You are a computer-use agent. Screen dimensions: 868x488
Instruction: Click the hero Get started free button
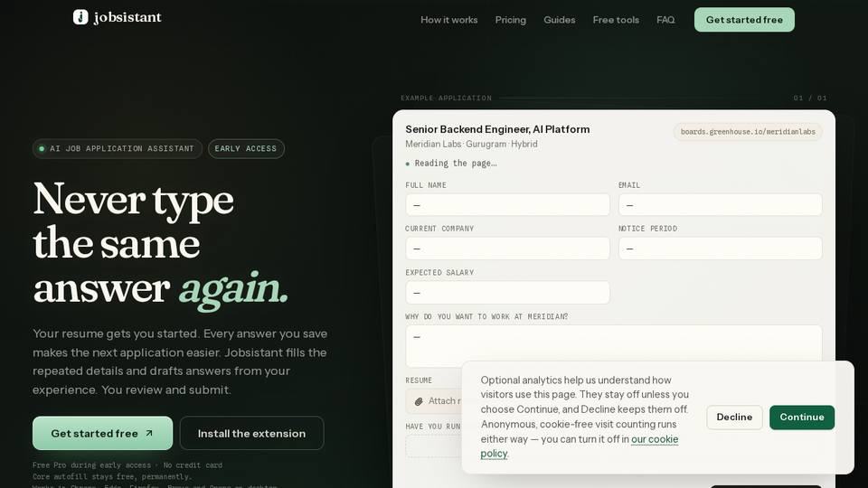(x=102, y=433)
